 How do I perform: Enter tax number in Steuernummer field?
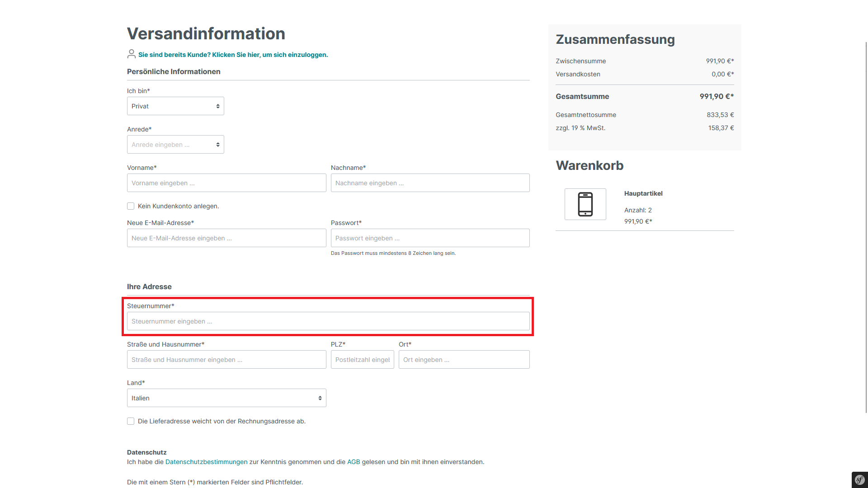(329, 321)
